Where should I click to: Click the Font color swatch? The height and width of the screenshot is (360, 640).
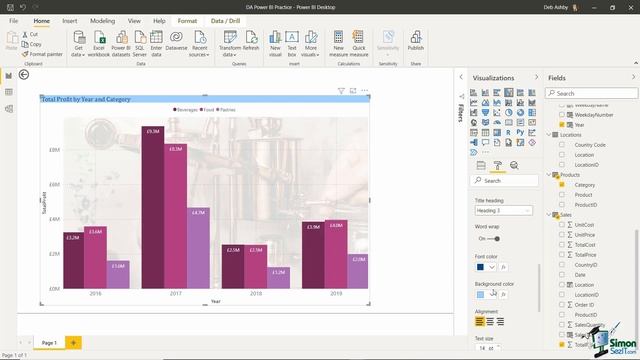[480, 267]
